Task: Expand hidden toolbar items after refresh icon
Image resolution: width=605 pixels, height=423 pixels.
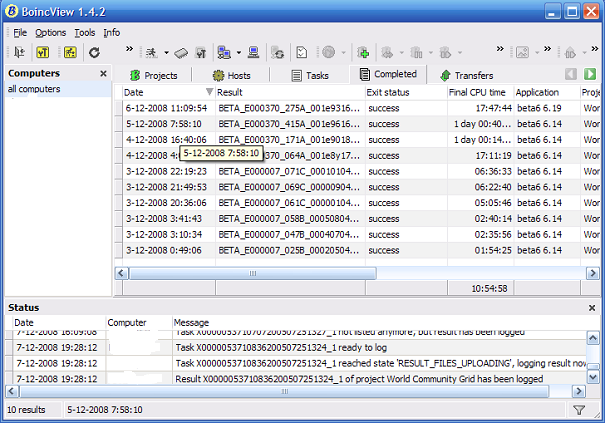Action: (129, 49)
